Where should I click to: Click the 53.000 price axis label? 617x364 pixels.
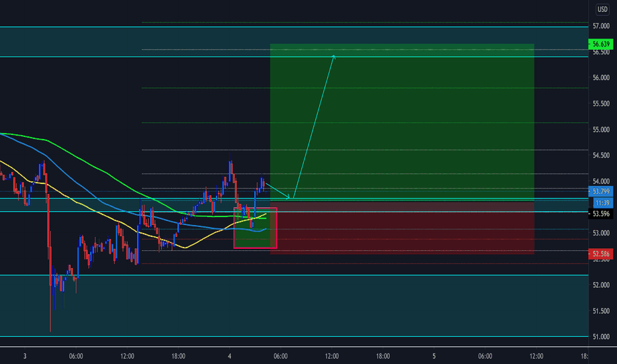[601, 233]
